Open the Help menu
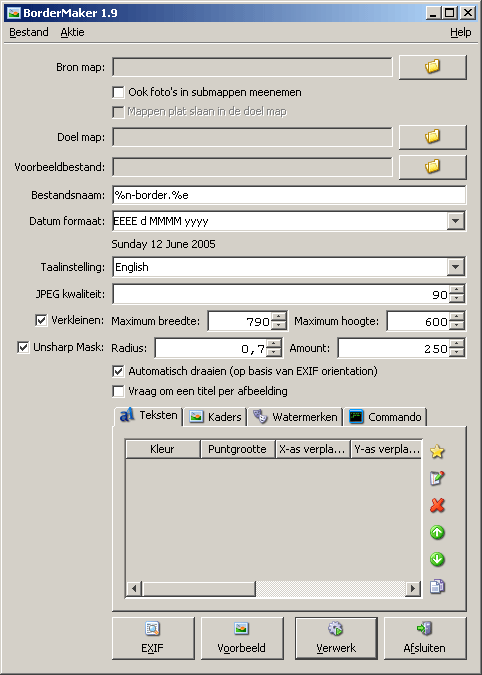Viewport: 482px width, 675px height. pos(460,32)
